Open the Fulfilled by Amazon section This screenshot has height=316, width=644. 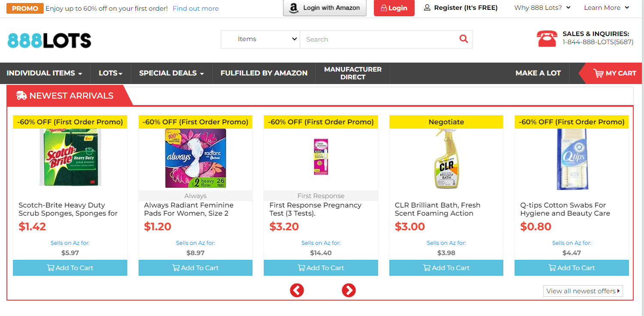pos(264,73)
